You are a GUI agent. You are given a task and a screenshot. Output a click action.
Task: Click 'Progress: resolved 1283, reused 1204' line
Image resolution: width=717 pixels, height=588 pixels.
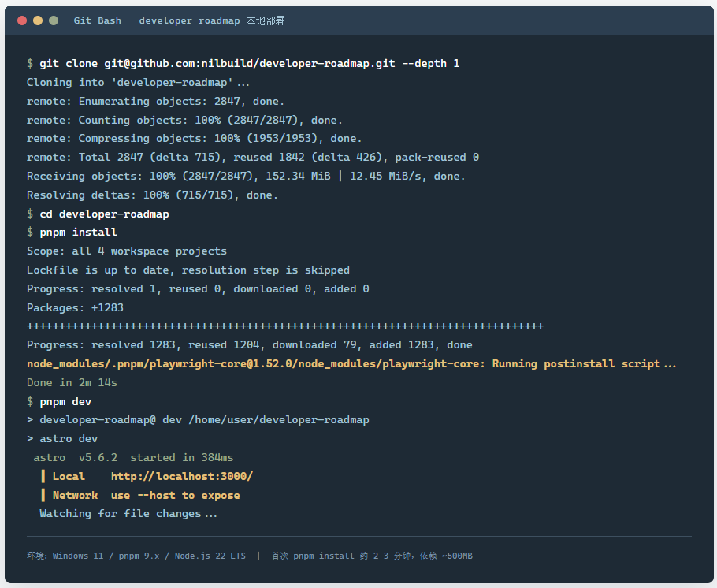tap(250, 345)
